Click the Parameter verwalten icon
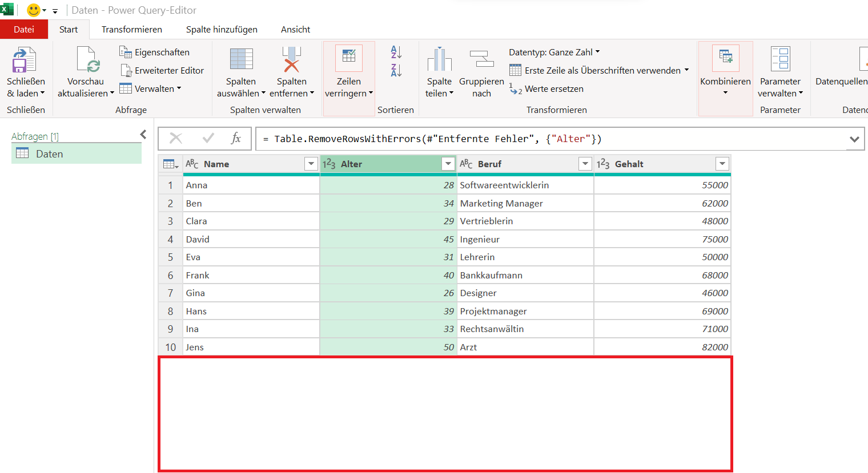 tap(780, 59)
